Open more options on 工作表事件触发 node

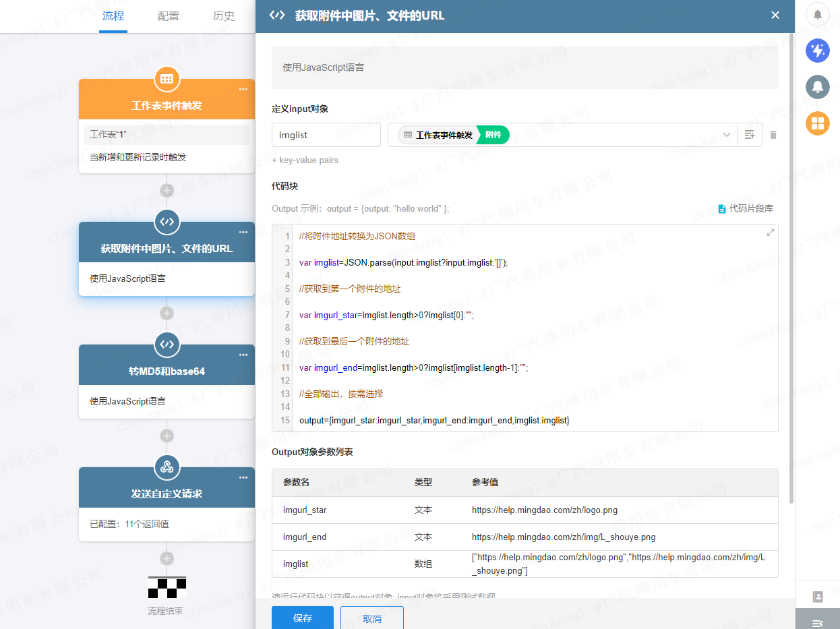243,90
